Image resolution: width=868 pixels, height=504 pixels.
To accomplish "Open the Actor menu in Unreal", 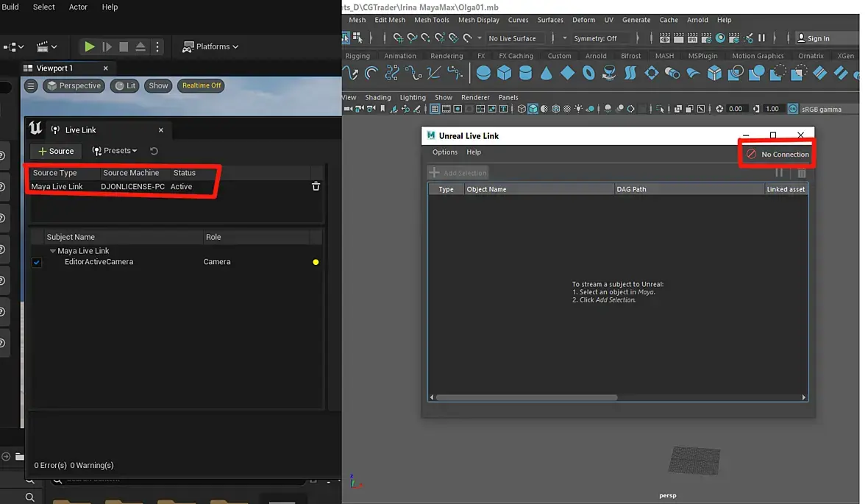I will (78, 7).
